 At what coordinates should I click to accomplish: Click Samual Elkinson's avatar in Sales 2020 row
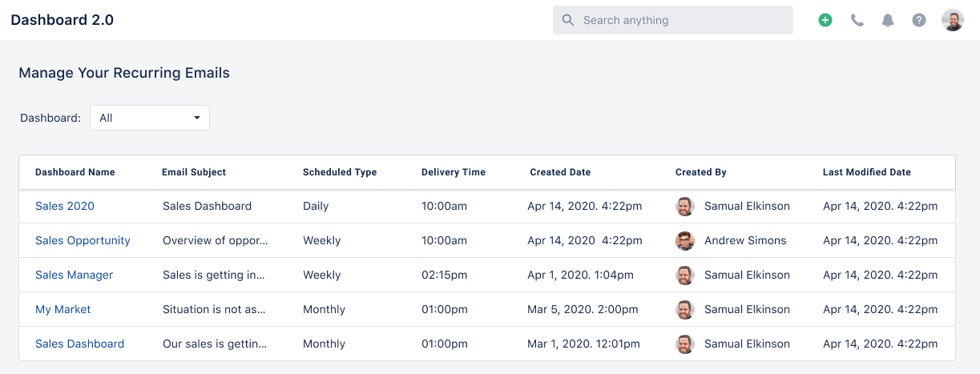[685, 206]
